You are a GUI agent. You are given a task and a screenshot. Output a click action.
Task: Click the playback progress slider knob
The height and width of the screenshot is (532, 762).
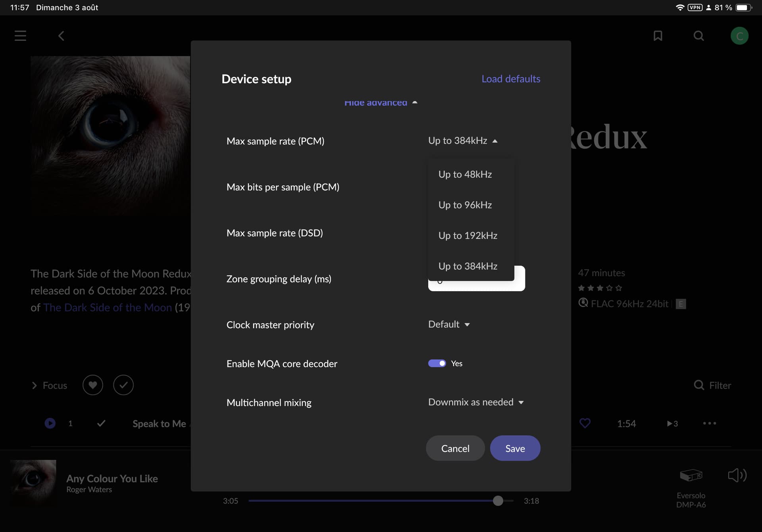click(498, 501)
